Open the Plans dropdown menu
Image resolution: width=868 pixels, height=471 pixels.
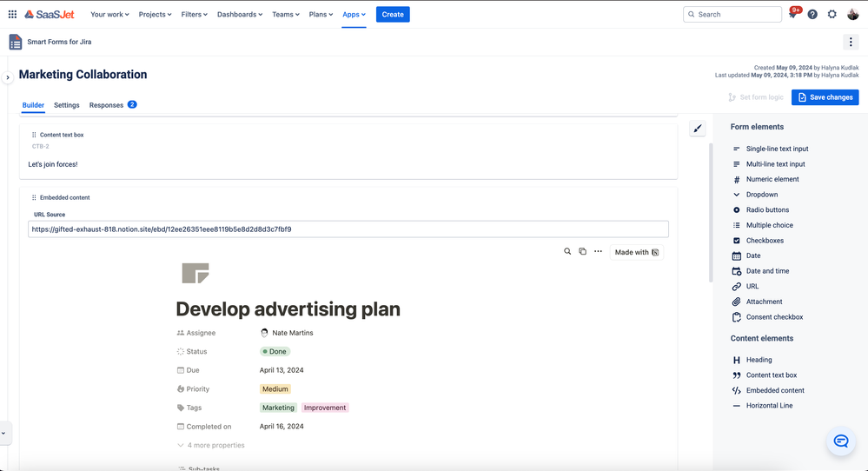321,15
